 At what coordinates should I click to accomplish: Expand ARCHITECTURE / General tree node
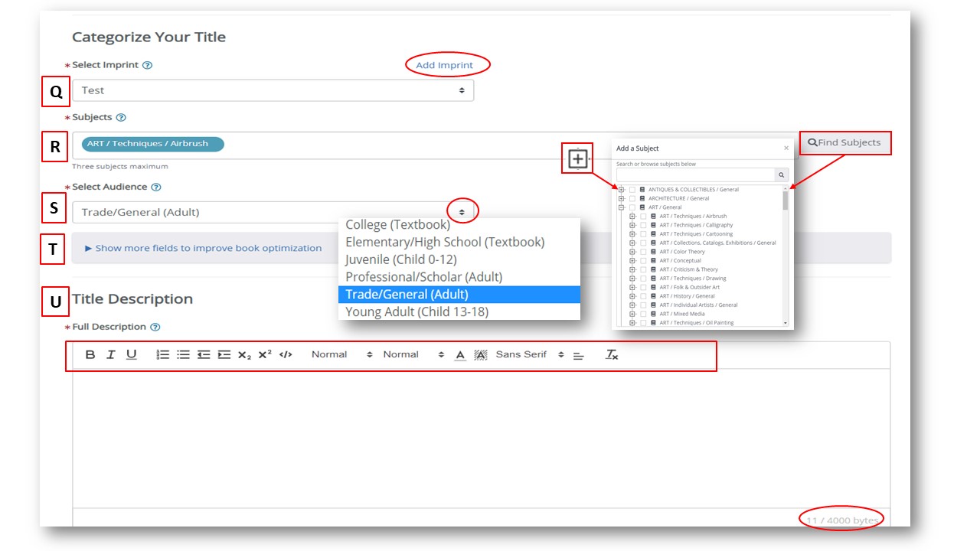622,198
